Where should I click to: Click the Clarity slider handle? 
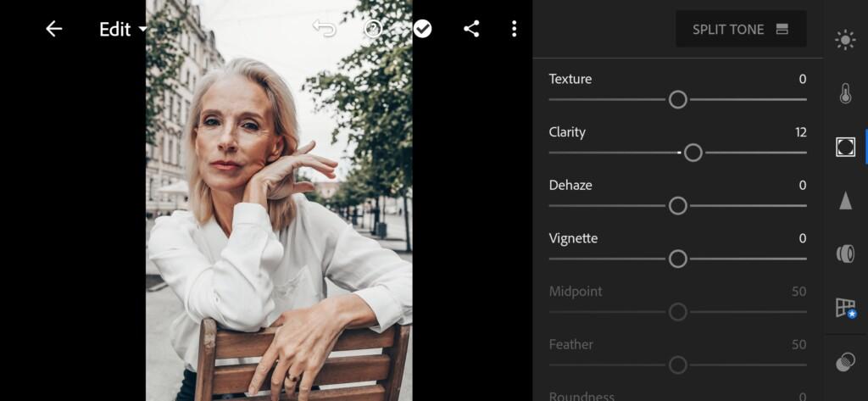[693, 153]
